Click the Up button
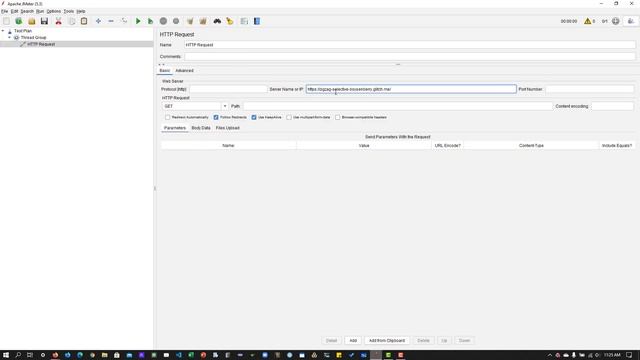 pyautogui.click(x=444, y=340)
